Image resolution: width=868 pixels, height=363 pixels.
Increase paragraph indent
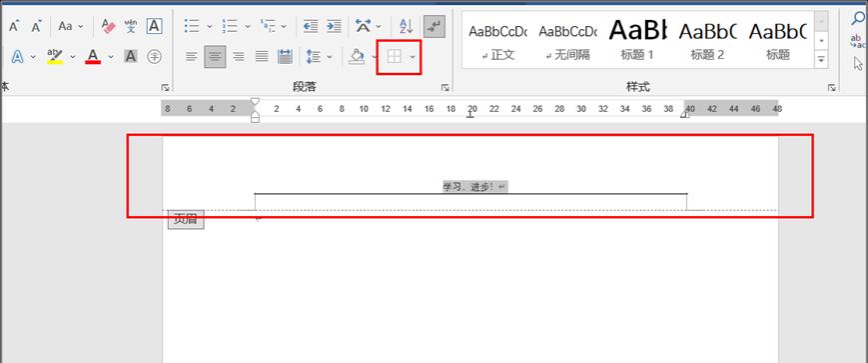tap(334, 26)
